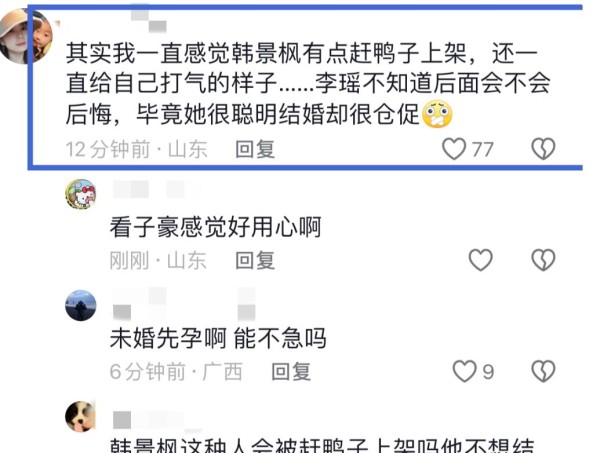Dislike the 未婚先孕啊 能不急吗 comment
This screenshot has width=600, height=453.
[543, 371]
